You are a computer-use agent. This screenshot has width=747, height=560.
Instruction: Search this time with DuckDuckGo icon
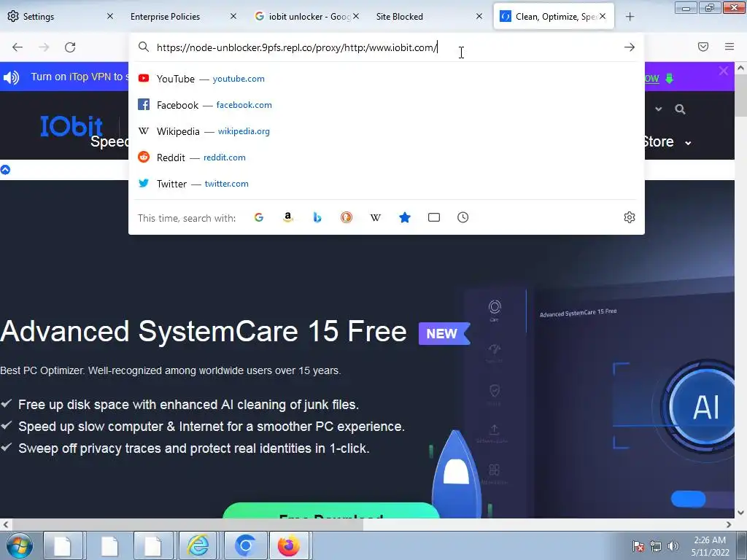tap(347, 217)
